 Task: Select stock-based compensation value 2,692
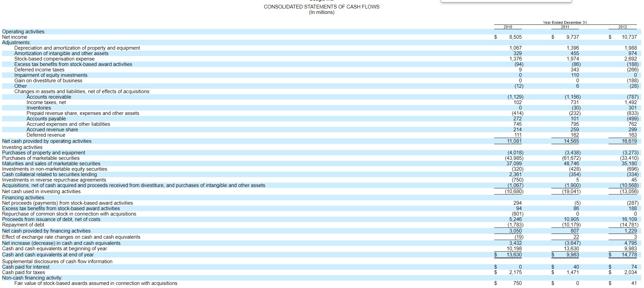point(630,59)
